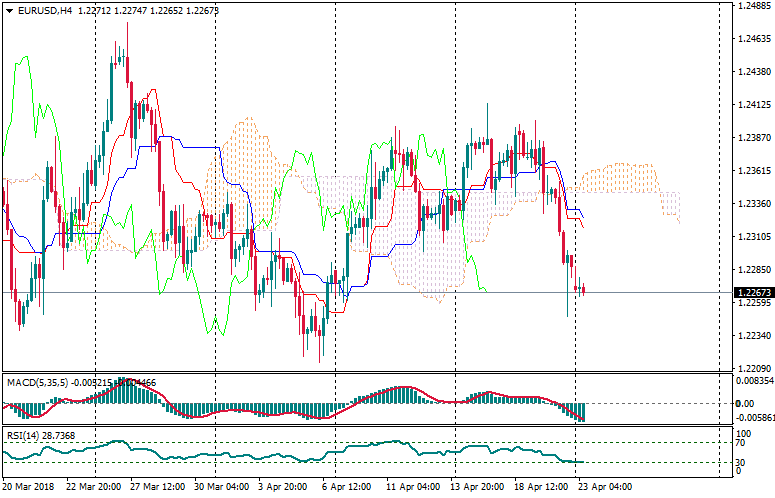Click the 30 Mar 04:00 time label

click(x=219, y=486)
